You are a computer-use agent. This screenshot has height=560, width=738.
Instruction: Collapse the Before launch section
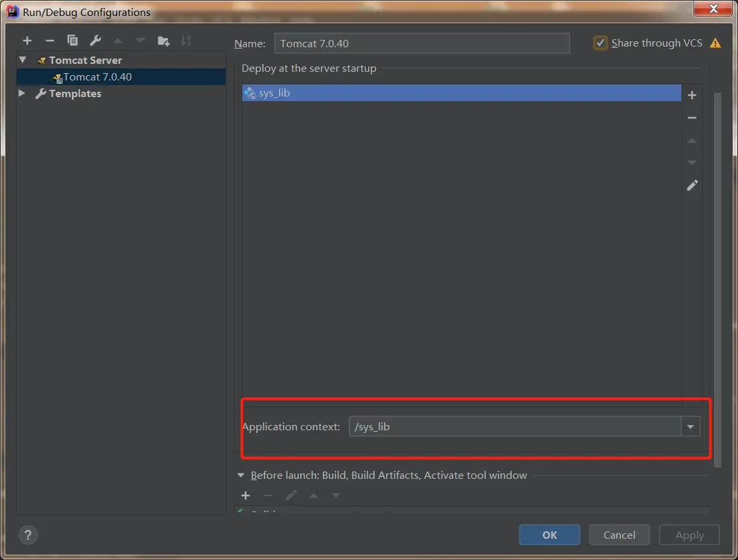(x=241, y=476)
